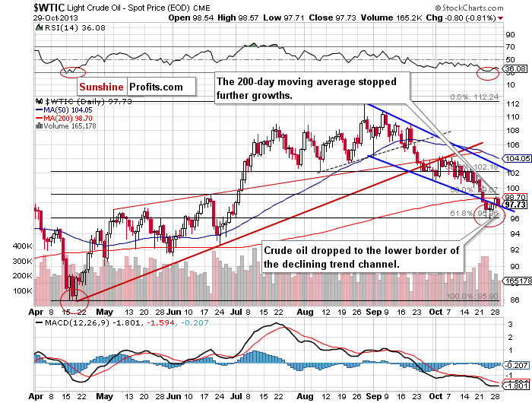The width and height of the screenshot is (532, 403).
Task: Click the 98.70 MA(200) price tag
Action: [x=515, y=197]
